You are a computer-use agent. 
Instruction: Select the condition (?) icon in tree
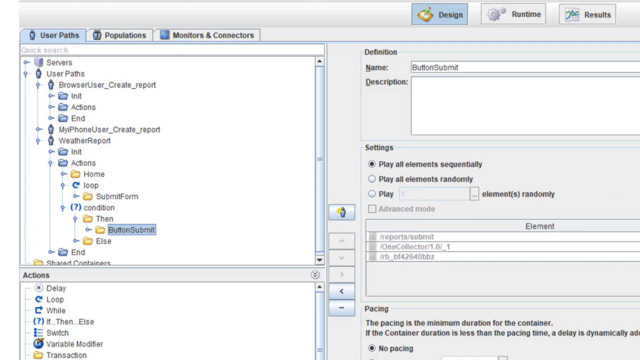(76, 207)
